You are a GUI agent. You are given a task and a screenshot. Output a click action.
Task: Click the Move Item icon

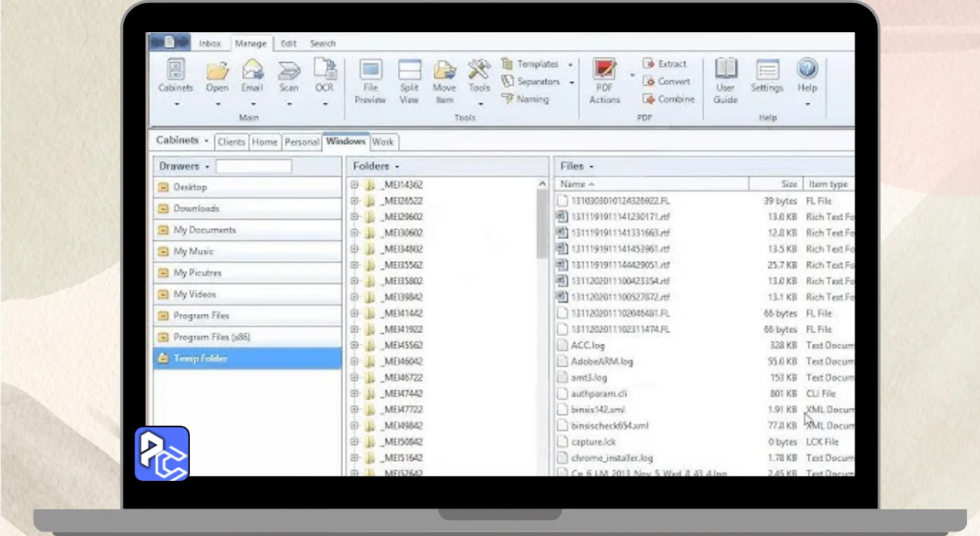click(x=444, y=71)
